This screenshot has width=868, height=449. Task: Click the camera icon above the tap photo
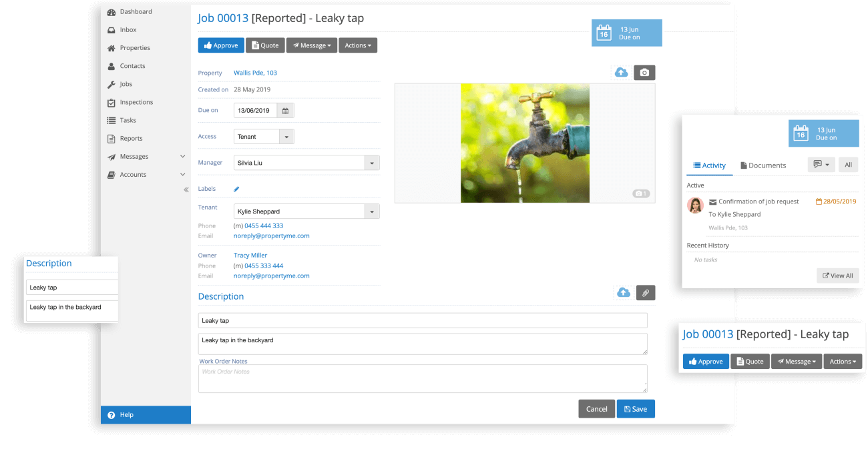(644, 73)
